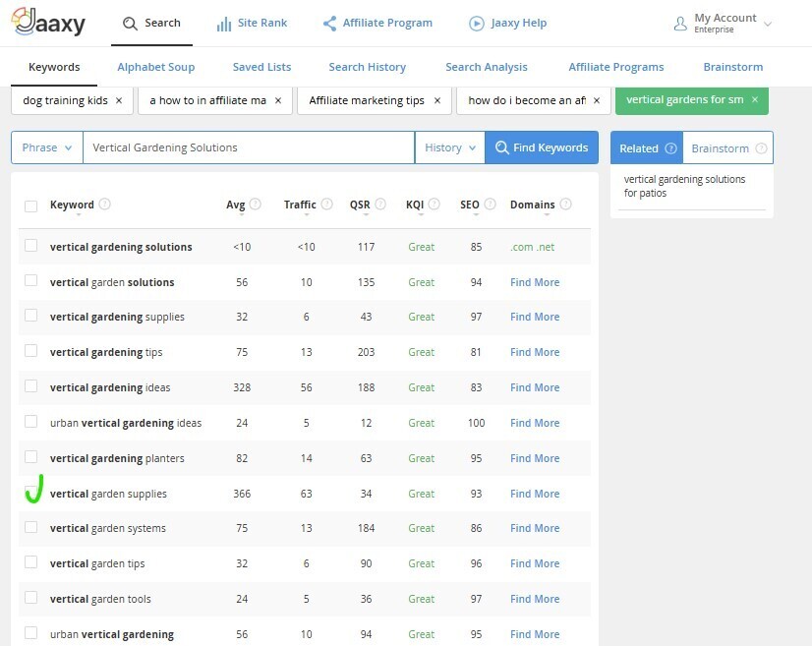Click the help icon next to QSR header
Viewport: 812px width, 646px height.
380,204
